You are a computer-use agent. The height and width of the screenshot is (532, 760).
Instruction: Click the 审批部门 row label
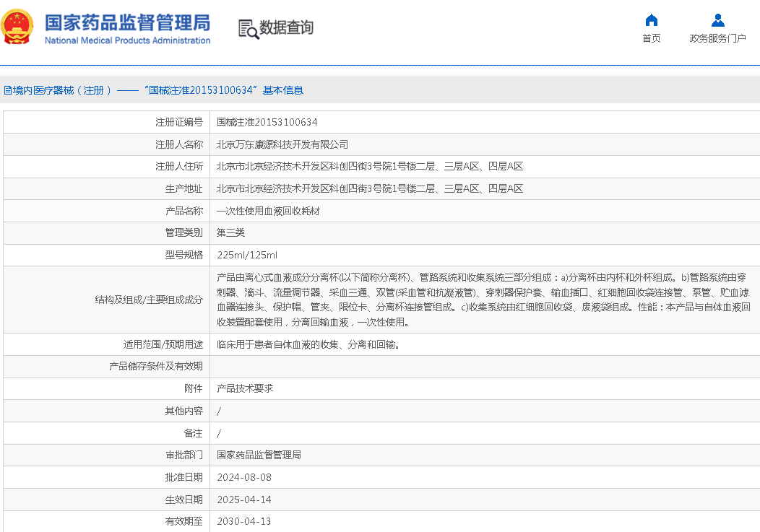coord(183,455)
